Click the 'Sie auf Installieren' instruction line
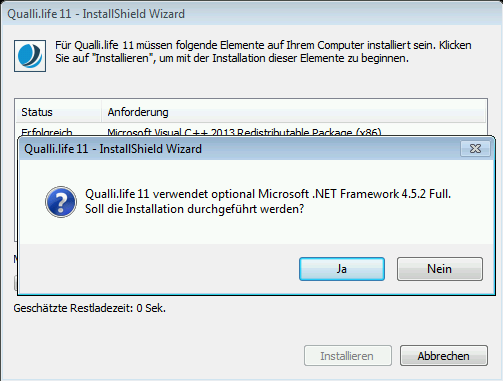The image size is (503, 381). (x=232, y=58)
